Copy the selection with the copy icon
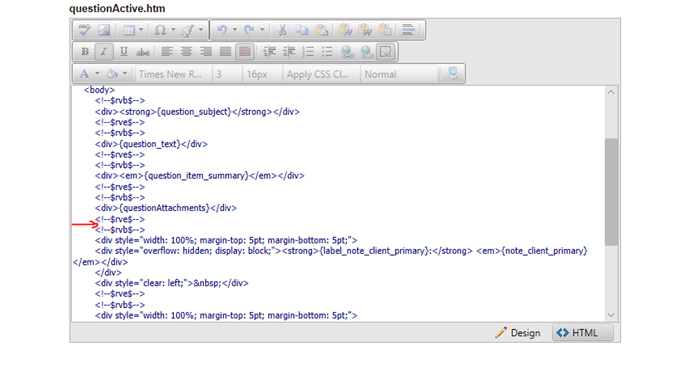This screenshot has width=692, height=379. pyautogui.click(x=302, y=30)
